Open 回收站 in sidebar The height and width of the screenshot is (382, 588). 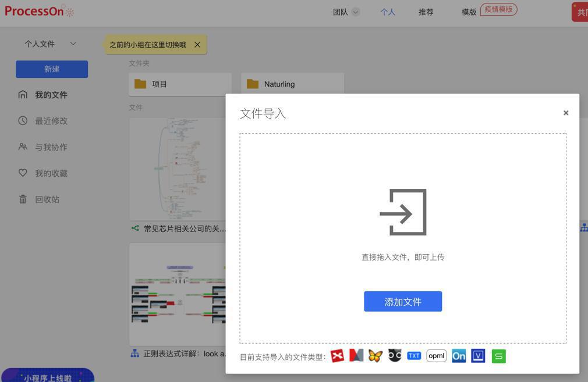[x=47, y=199]
